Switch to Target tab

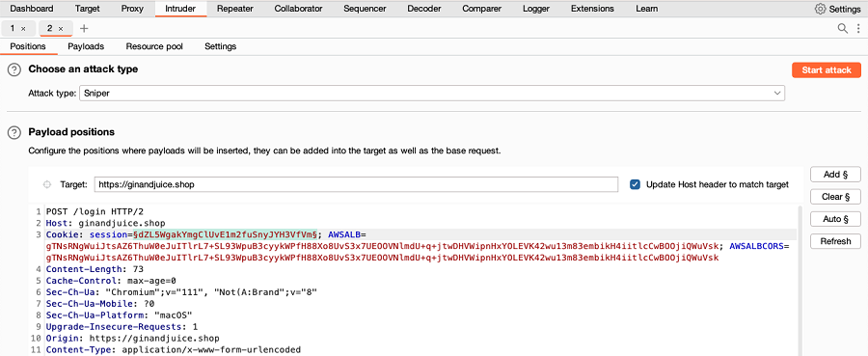click(88, 9)
